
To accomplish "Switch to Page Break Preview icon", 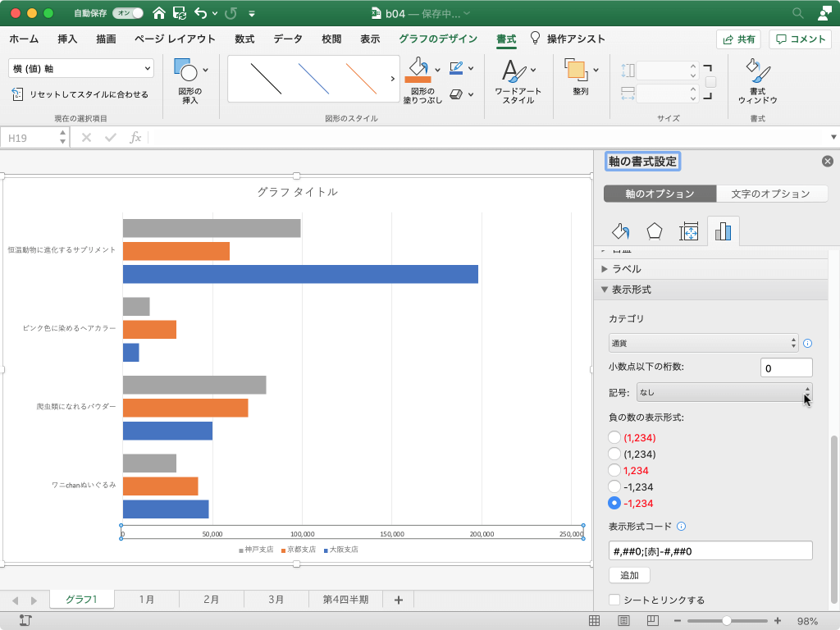I will click(x=652, y=620).
